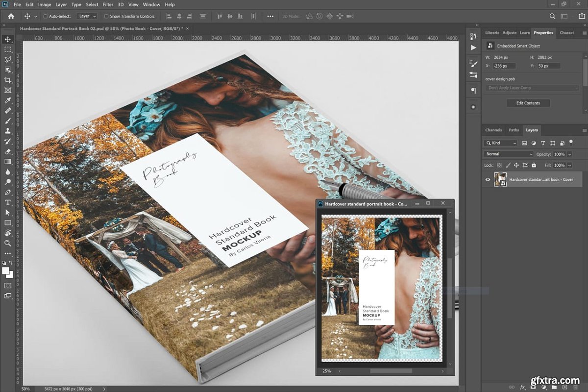Click the Edit Contents button
588x392 pixels.
(528, 103)
